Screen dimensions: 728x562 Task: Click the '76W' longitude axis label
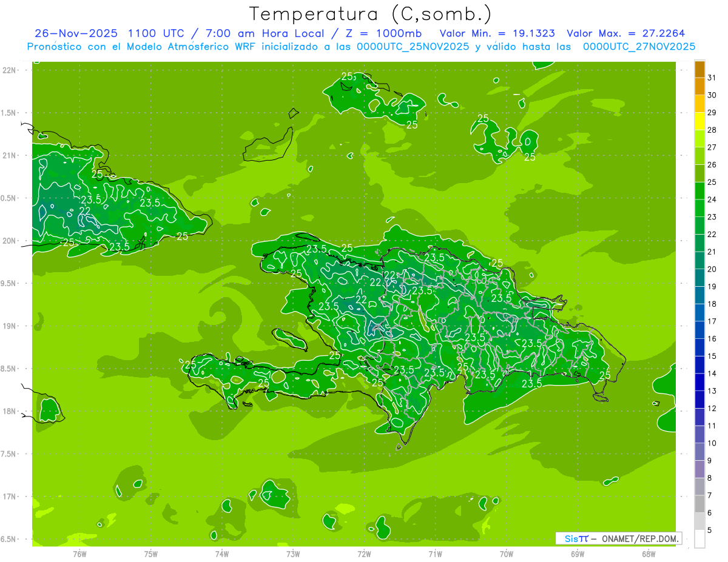(79, 554)
